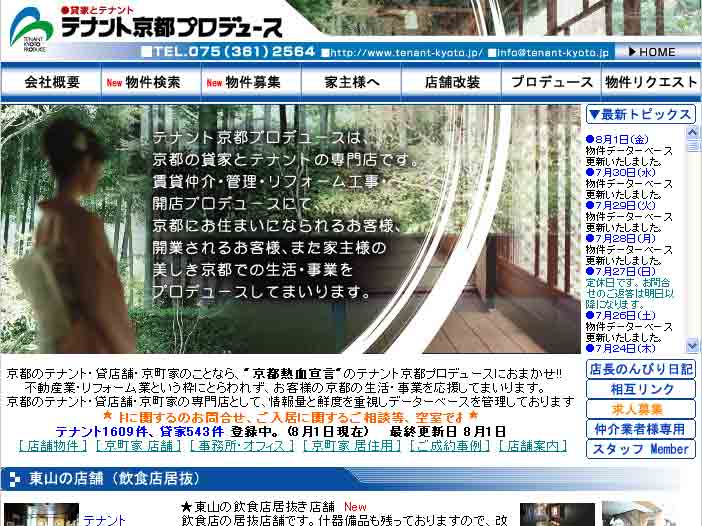This screenshot has height=526, width=702.
Task: Click ★東山の飲食店居抜き店舗 listing title
Action: pos(258,507)
